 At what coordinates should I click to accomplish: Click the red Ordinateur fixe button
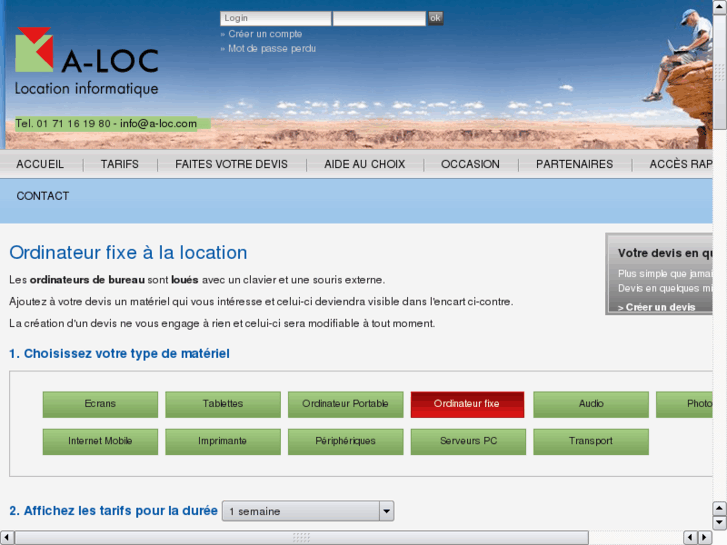point(467,404)
